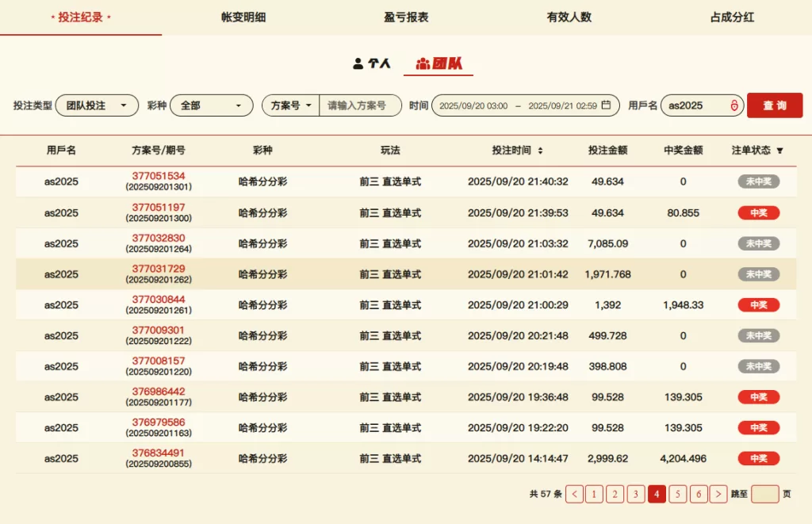Image resolution: width=812 pixels, height=524 pixels.
Task: Go to next page with right arrow
Action: 718,494
